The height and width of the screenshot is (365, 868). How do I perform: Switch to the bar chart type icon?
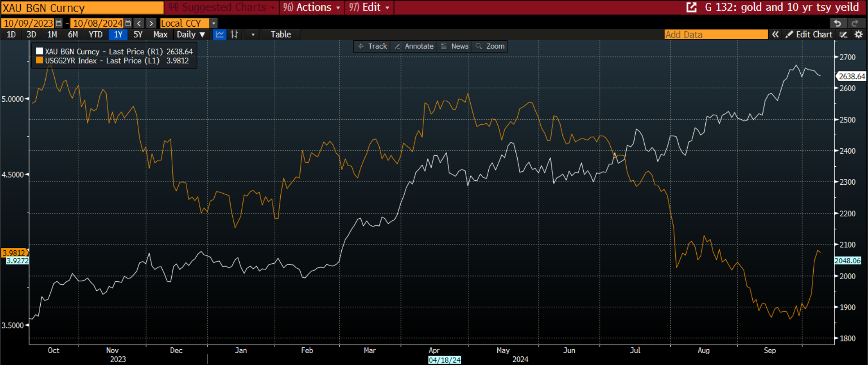(x=234, y=34)
